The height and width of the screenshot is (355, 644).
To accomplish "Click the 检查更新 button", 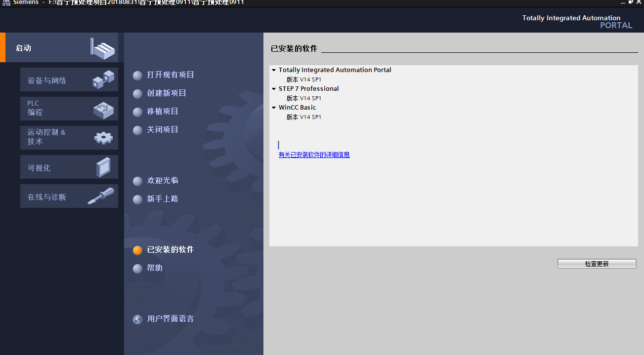I will 597,264.
